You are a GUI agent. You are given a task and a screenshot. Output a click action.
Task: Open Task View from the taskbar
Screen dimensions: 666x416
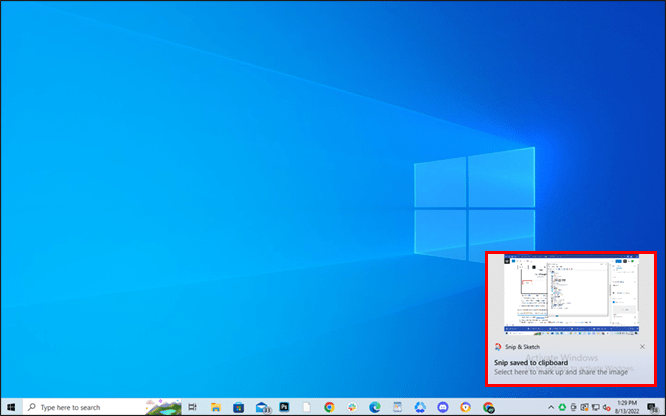[x=192, y=407]
